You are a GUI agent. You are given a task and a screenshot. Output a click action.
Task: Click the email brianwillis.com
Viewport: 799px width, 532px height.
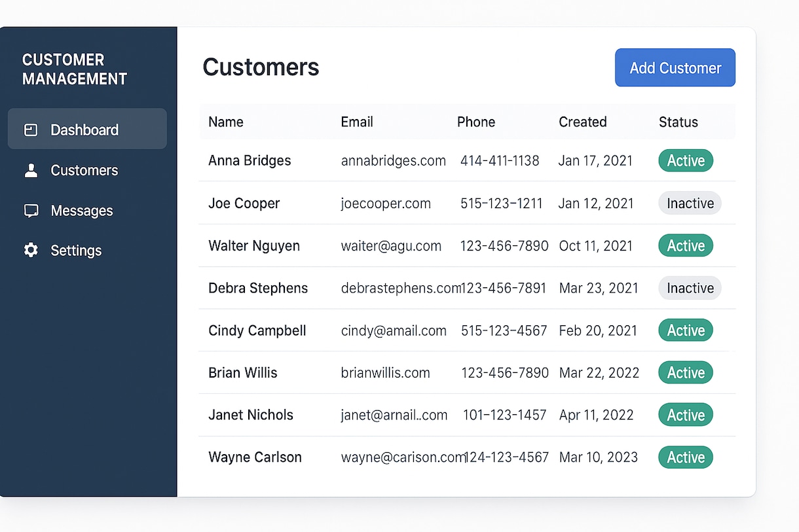[x=386, y=373]
